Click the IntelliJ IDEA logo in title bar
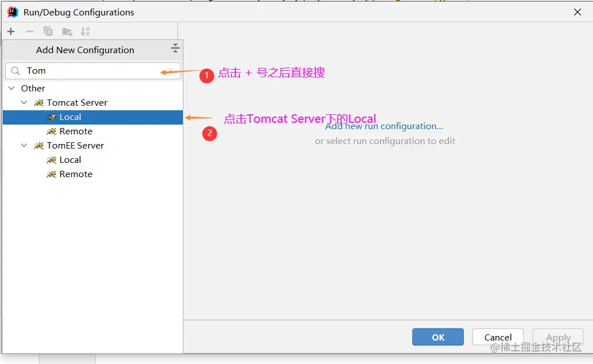The image size is (593, 364). (13, 12)
